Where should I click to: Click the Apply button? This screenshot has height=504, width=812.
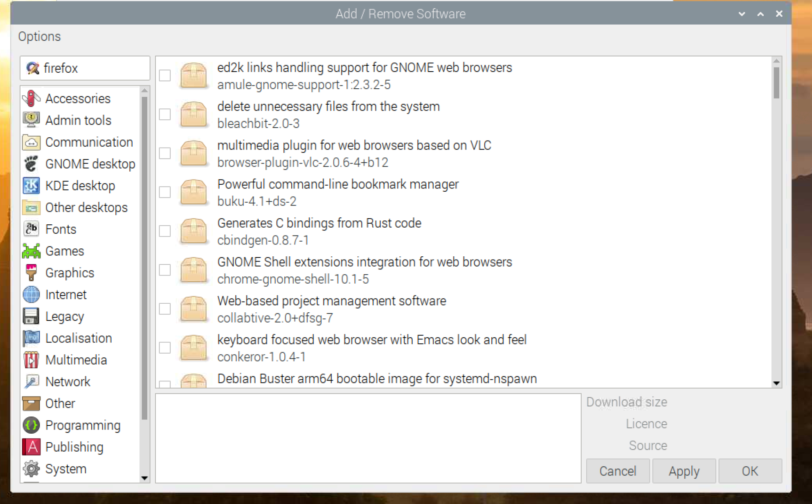(684, 470)
